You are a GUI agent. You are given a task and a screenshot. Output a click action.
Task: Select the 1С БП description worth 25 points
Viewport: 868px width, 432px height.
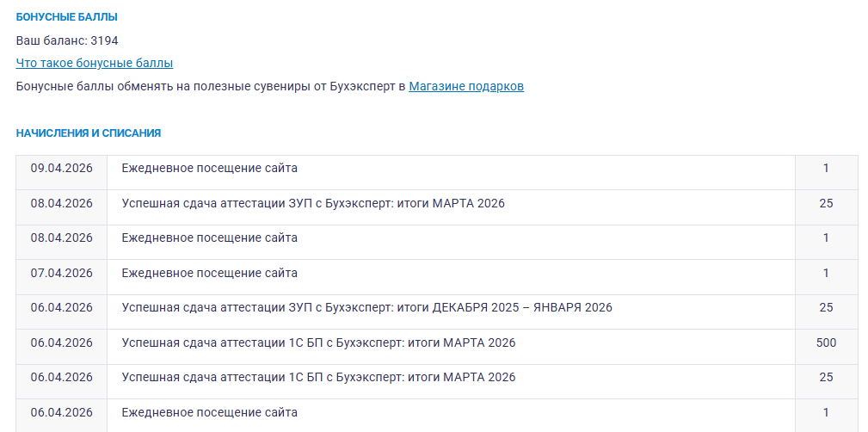click(x=318, y=377)
